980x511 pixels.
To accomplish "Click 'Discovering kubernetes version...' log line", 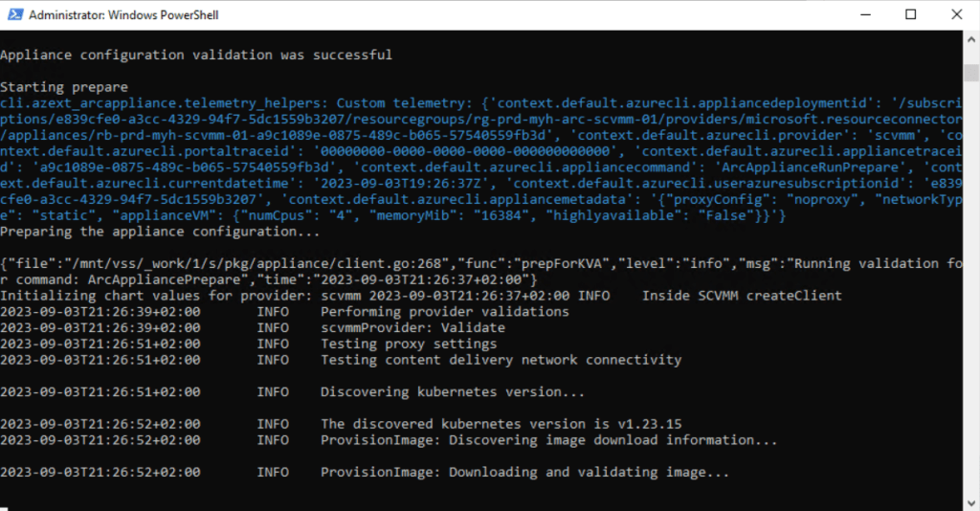I will [x=452, y=391].
